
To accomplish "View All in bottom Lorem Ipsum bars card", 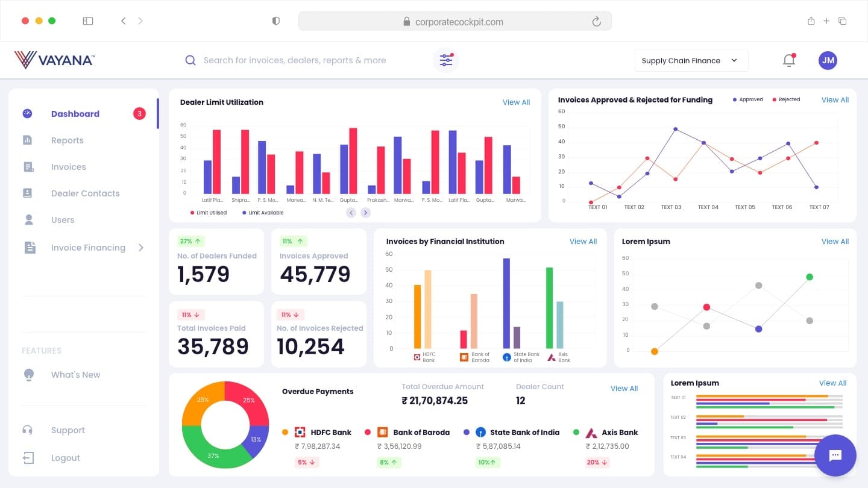I will click(x=832, y=383).
